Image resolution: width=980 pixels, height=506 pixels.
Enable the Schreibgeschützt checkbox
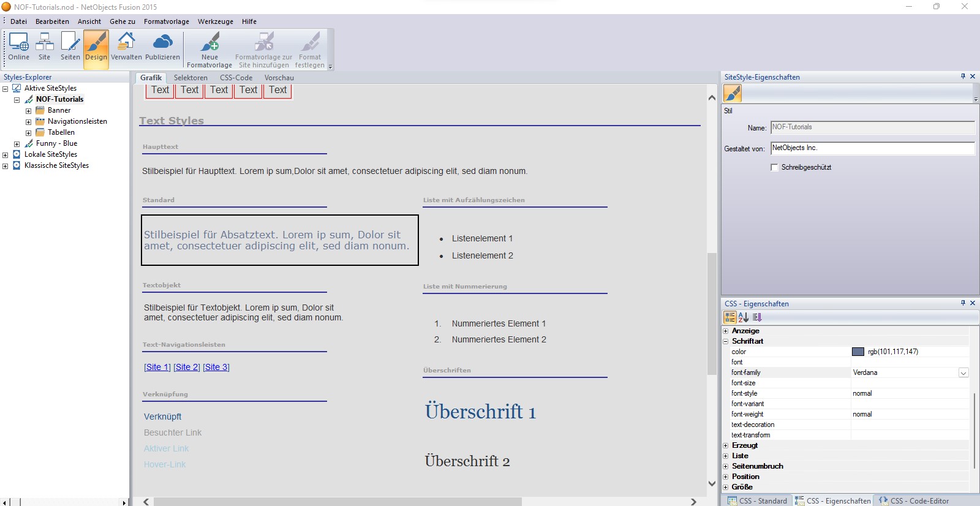pos(774,167)
